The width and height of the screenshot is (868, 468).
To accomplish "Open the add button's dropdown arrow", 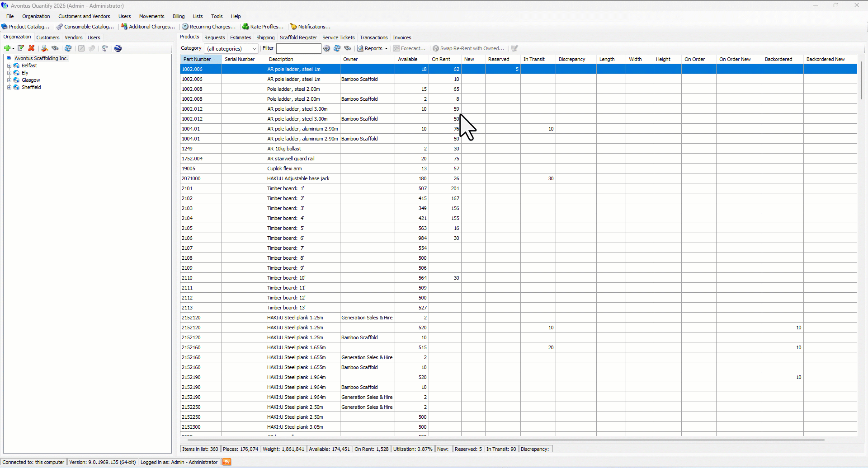I will click(x=14, y=48).
